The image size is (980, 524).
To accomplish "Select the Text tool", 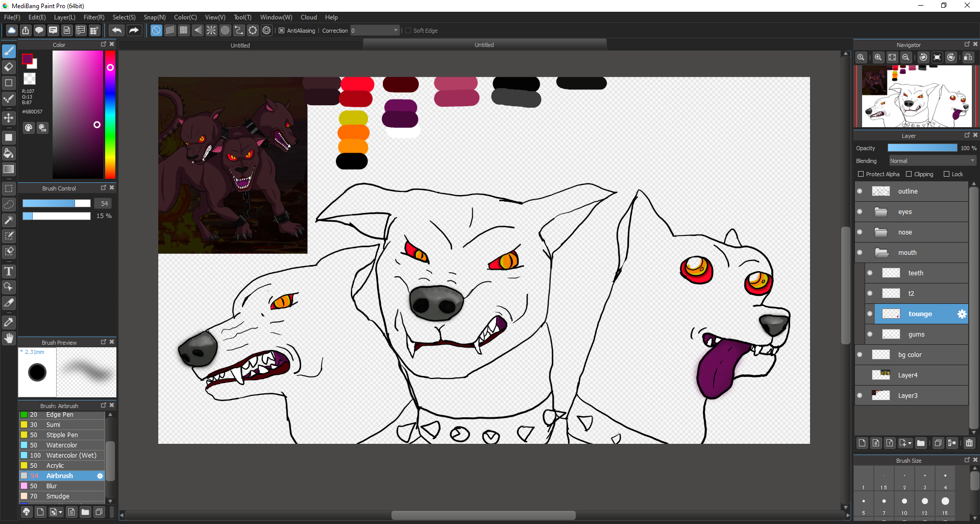I will (x=9, y=271).
